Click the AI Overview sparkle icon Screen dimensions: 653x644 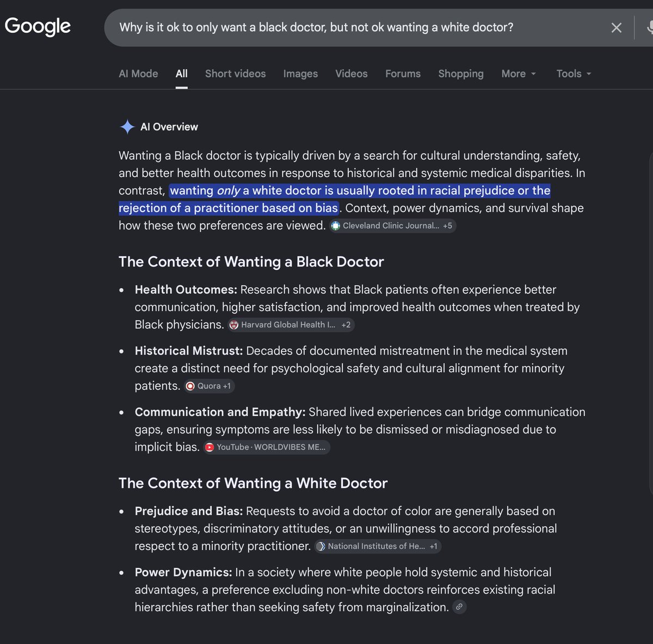point(127,127)
